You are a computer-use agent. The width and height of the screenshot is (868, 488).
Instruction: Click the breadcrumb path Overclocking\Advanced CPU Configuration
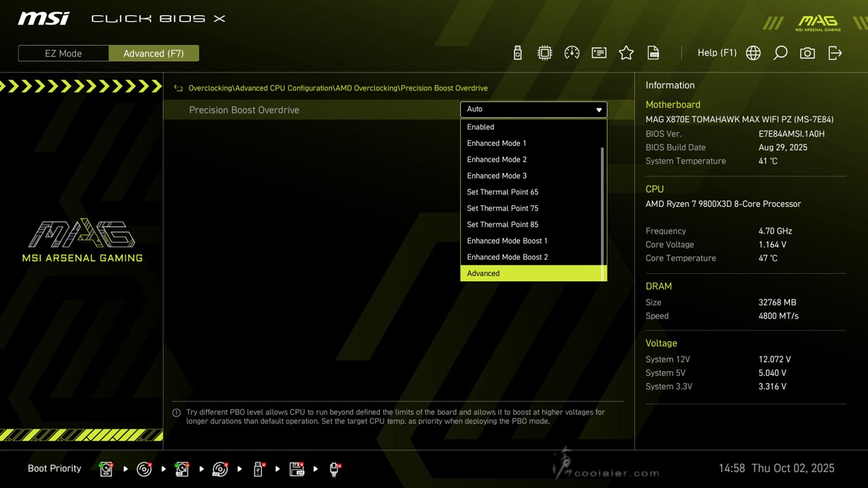pos(261,88)
